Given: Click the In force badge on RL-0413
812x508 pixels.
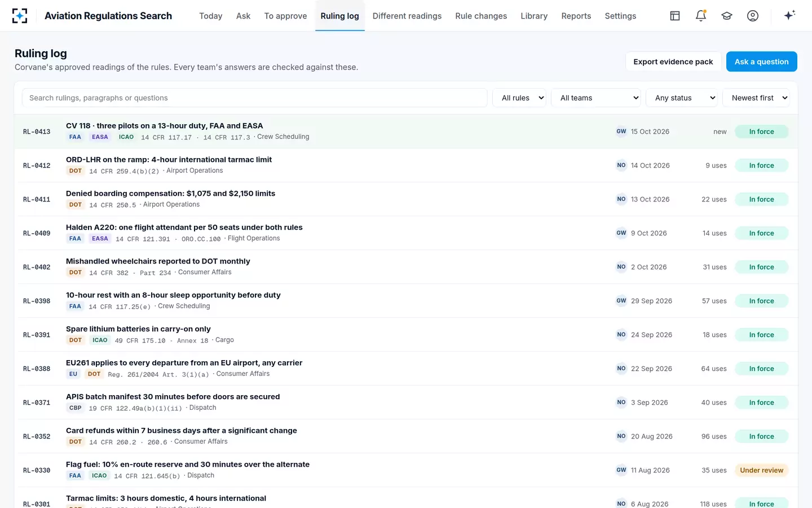Looking at the screenshot, I should coord(762,132).
